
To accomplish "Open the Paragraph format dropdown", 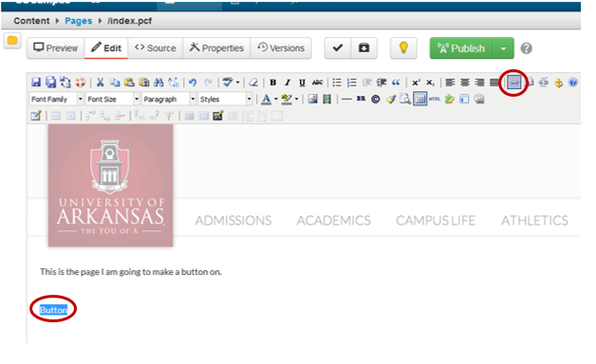I will [169, 100].
